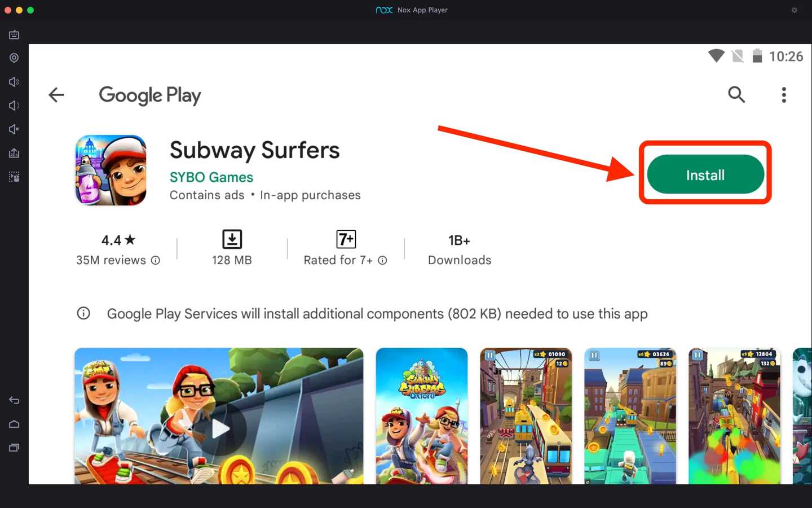Viewport: 812px width, 508px height.
Task: Open the SYBO Games developer page
Action: (x=211, y=177)
